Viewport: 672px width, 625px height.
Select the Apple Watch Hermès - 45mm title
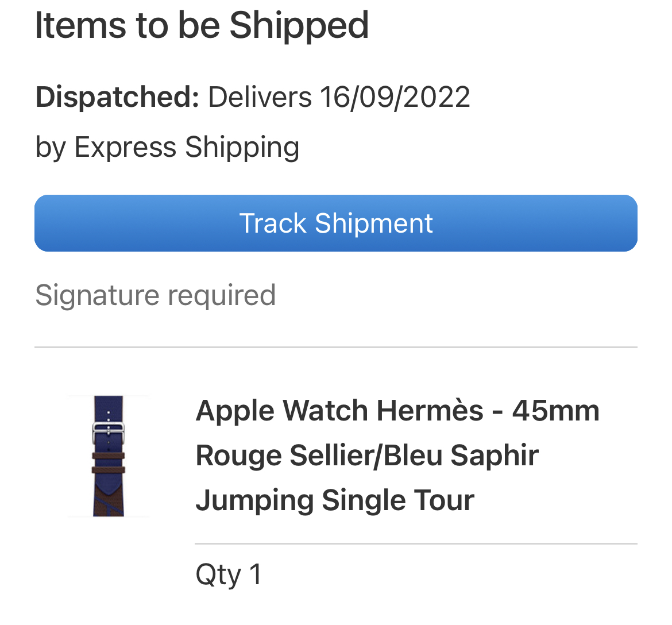[397, 411]
